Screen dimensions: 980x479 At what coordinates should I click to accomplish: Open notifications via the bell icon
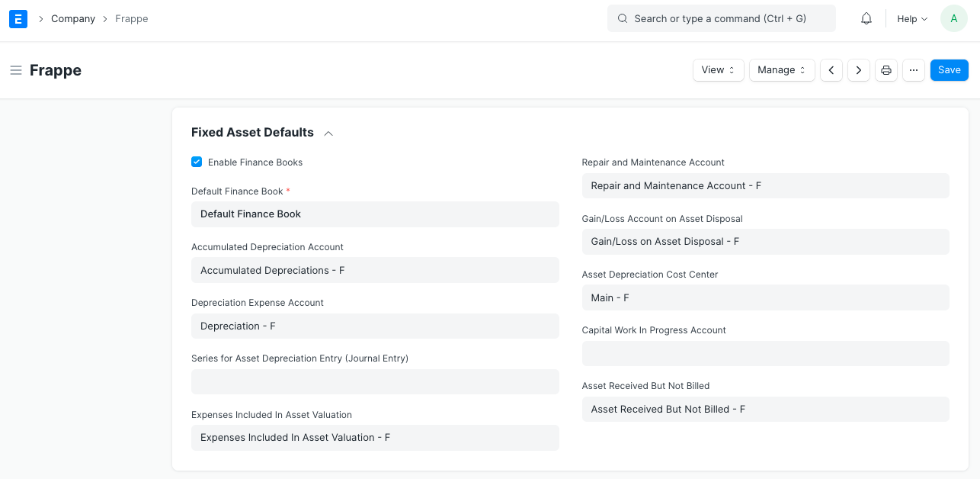point(866,18)
